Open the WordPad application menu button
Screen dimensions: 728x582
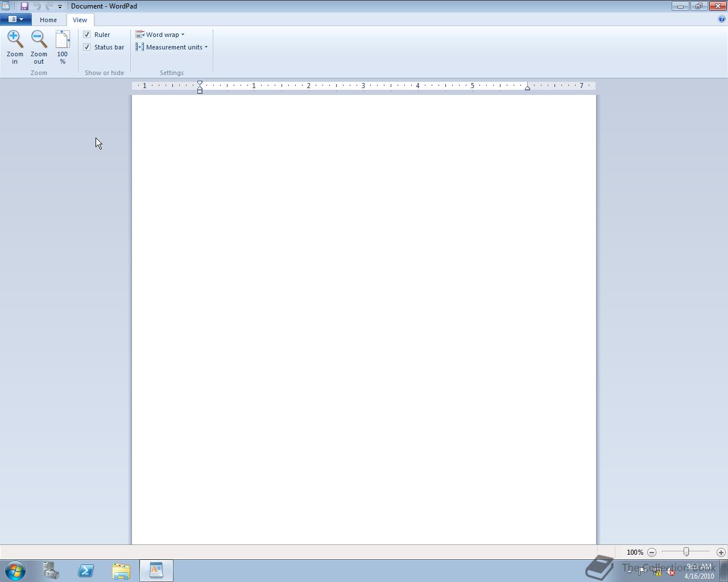point(15,19)
